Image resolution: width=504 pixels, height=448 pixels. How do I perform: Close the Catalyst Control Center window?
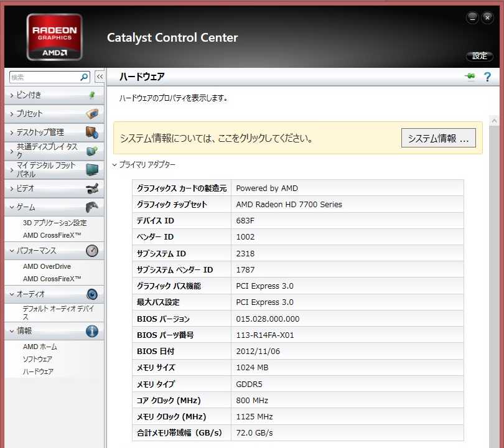pos(487,18)
